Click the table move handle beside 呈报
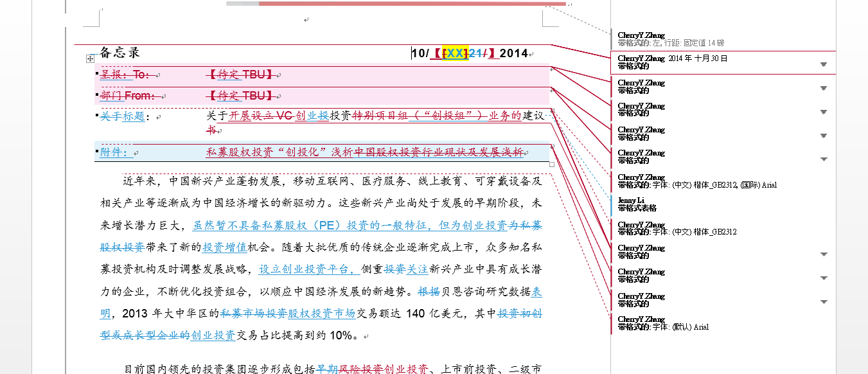This screenshot has height=374, width=868. click(x=91, y=59)
